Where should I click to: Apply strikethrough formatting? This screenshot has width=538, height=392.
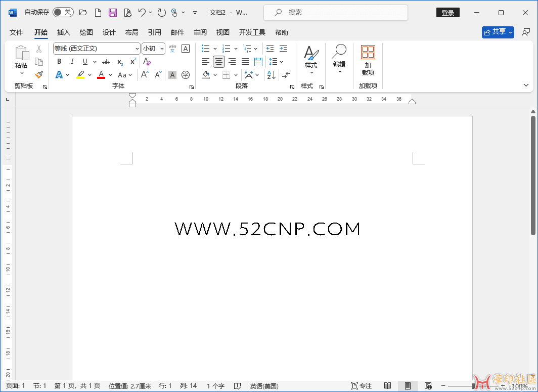[106, 62]
